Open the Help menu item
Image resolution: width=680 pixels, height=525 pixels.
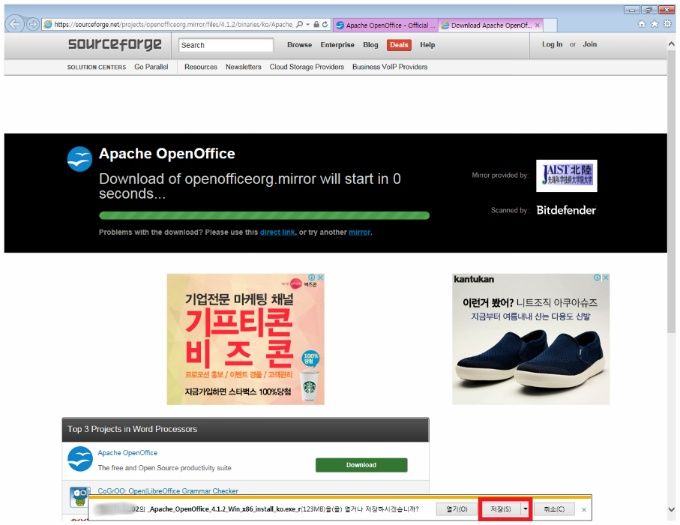427,45
